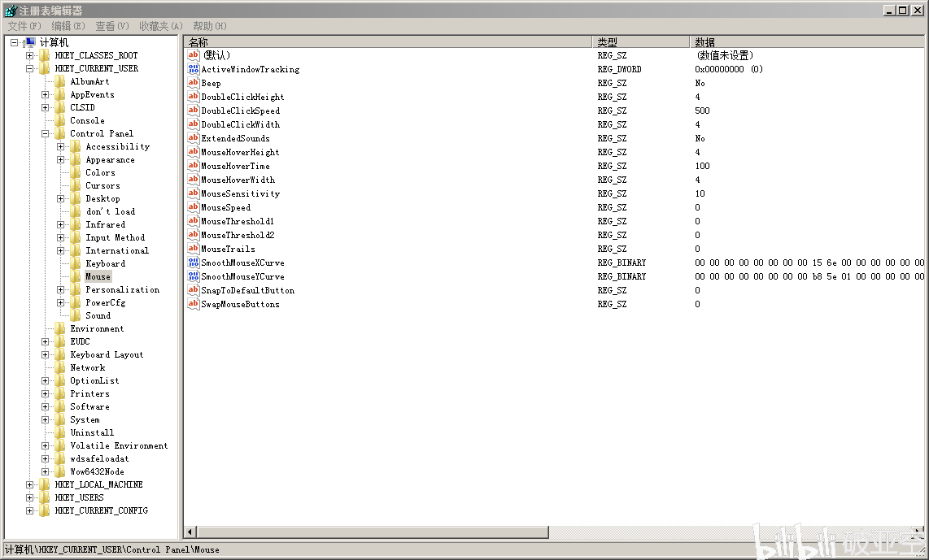Screen dimensions: 929x560
Task: Expand the HKEY_CURRENT_CONFIG tree node
Action: click(29, 511)
